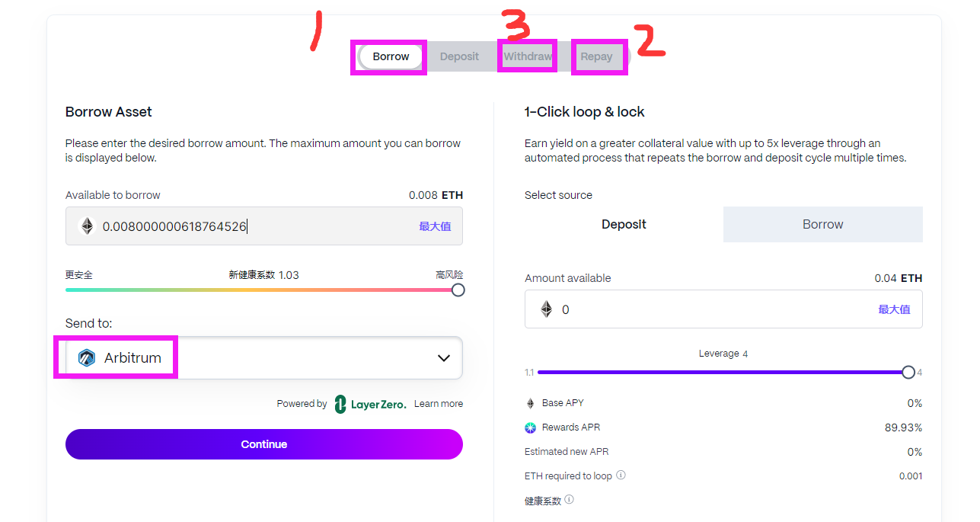Click the ETH icon in loop amount field
The height and width of the screenshot is (522, 980).
tap(546, 309)
